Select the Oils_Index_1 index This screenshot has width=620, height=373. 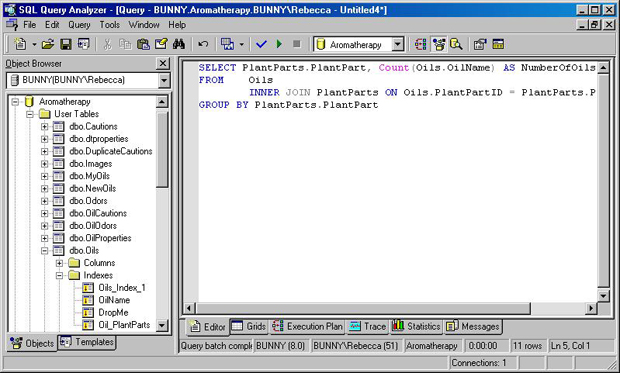[122, 288]
